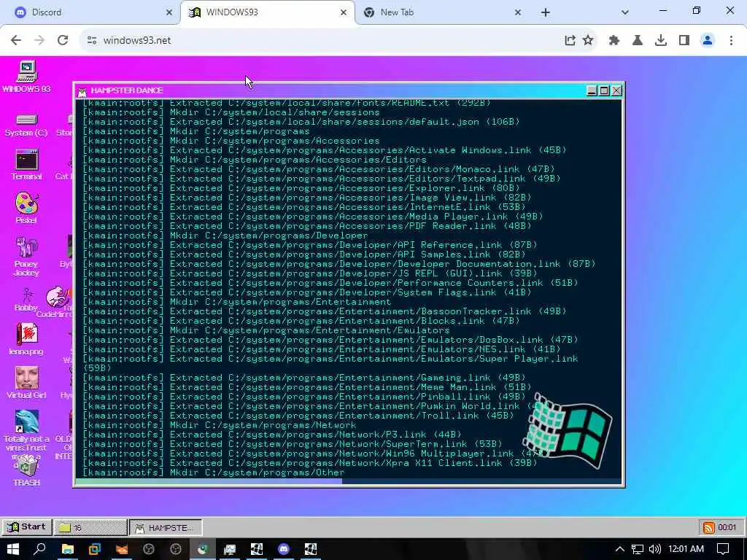
Task: Minimize the HAMPSTER DANCE window
Action: (x=592, y=90)
